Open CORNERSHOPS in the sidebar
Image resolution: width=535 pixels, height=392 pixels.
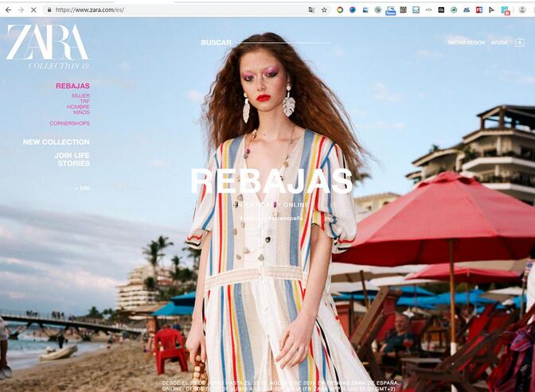click(69, 123)
